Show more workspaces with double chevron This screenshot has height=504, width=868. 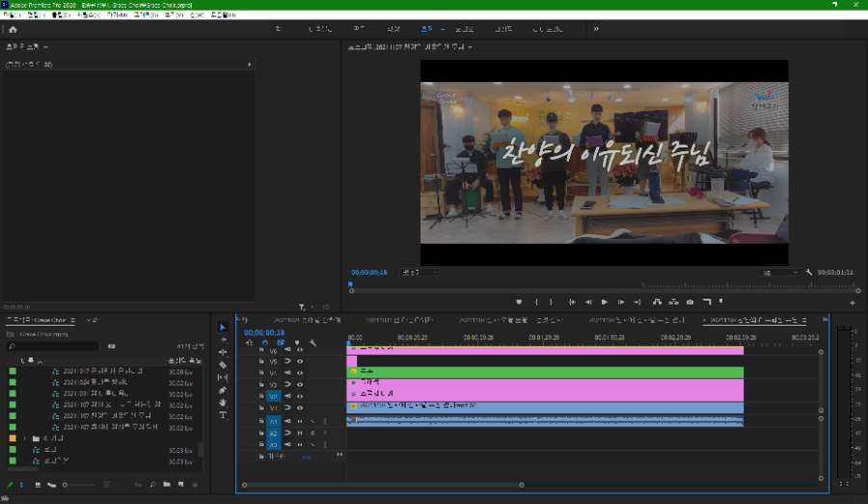596,29
